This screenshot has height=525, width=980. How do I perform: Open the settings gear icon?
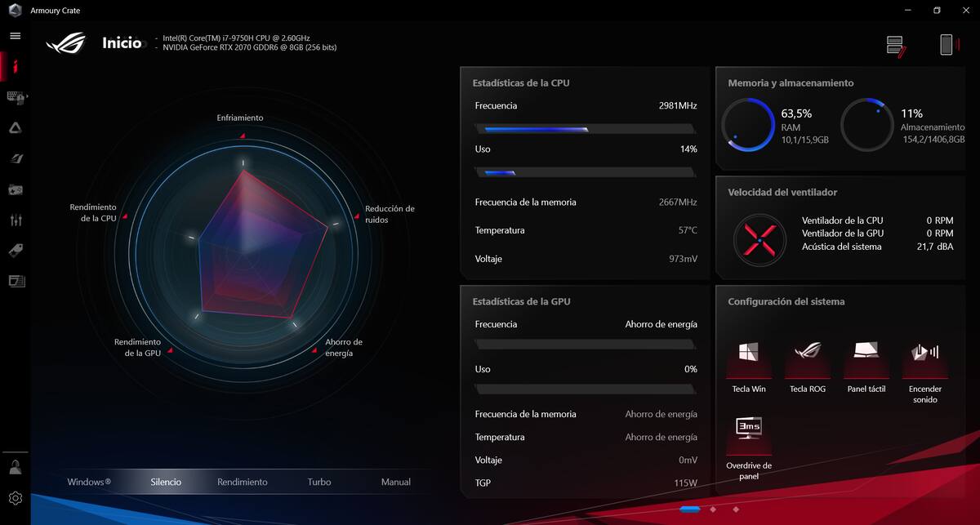(15, 498)
